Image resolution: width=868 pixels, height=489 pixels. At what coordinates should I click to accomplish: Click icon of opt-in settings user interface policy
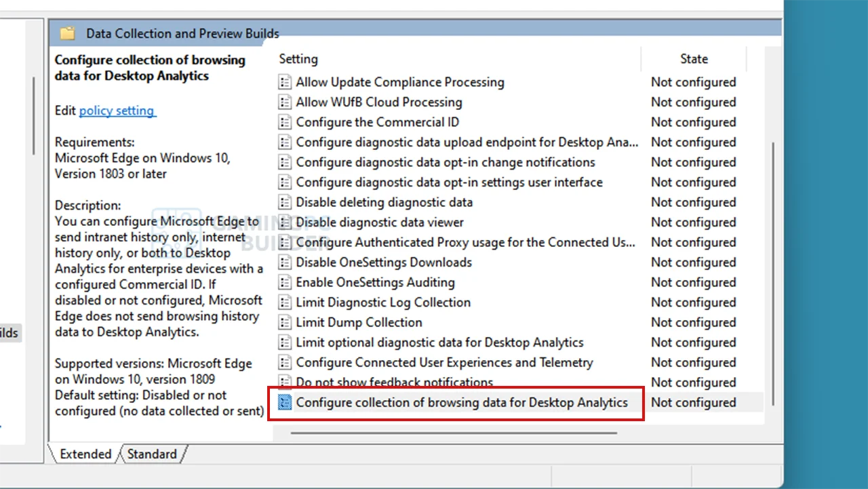(285, 182)
